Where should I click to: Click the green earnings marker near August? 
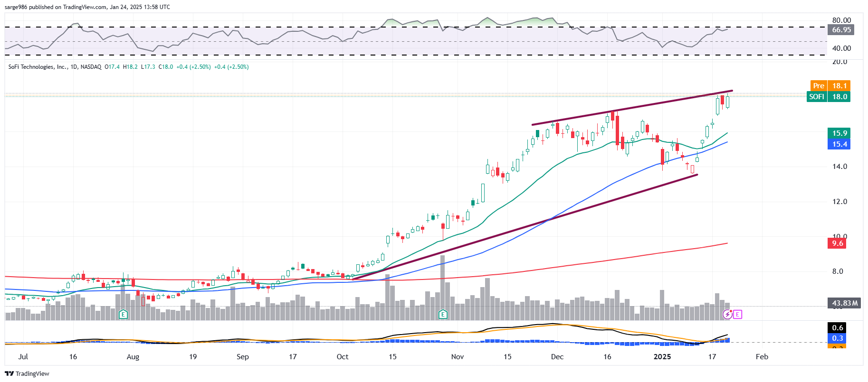pyautogui.click(x=123, y=314)
